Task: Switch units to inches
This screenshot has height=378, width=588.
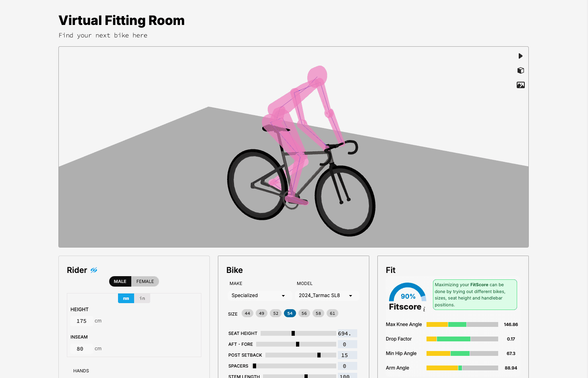Action: [x=142, y=298]
